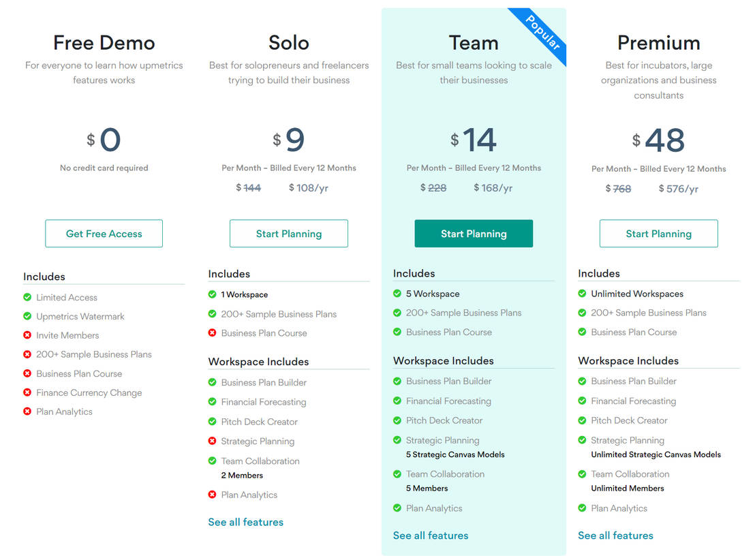This screenshot has width=755, height=560.
Task: Click Start Planning under Team plan
Action: [474, 234]
